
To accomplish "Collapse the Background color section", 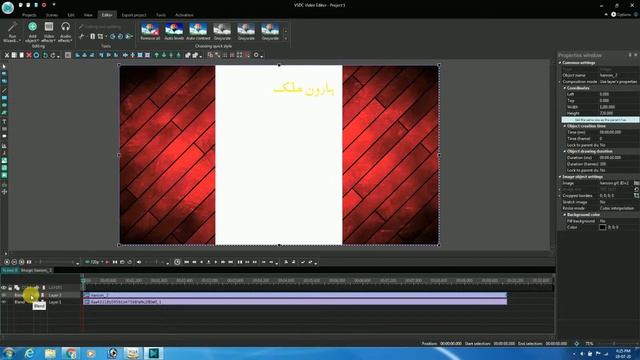I will [x=565, y=215].
